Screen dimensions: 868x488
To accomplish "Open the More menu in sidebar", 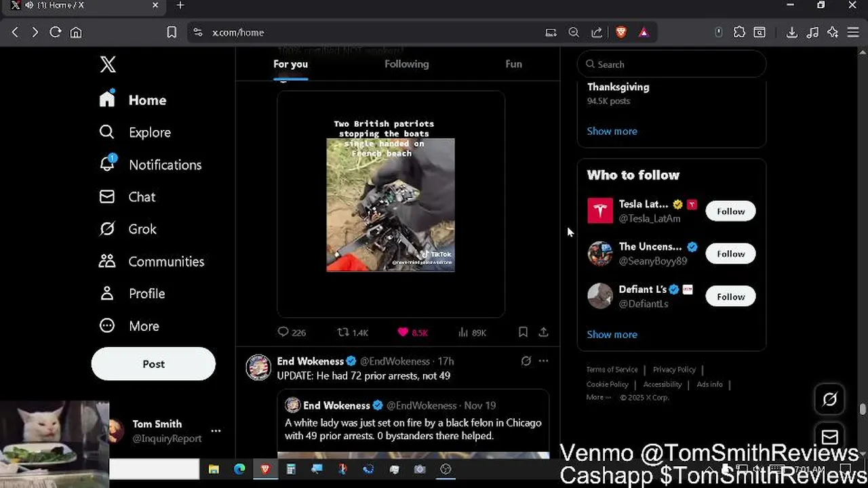I will click(x=130, y=326).
